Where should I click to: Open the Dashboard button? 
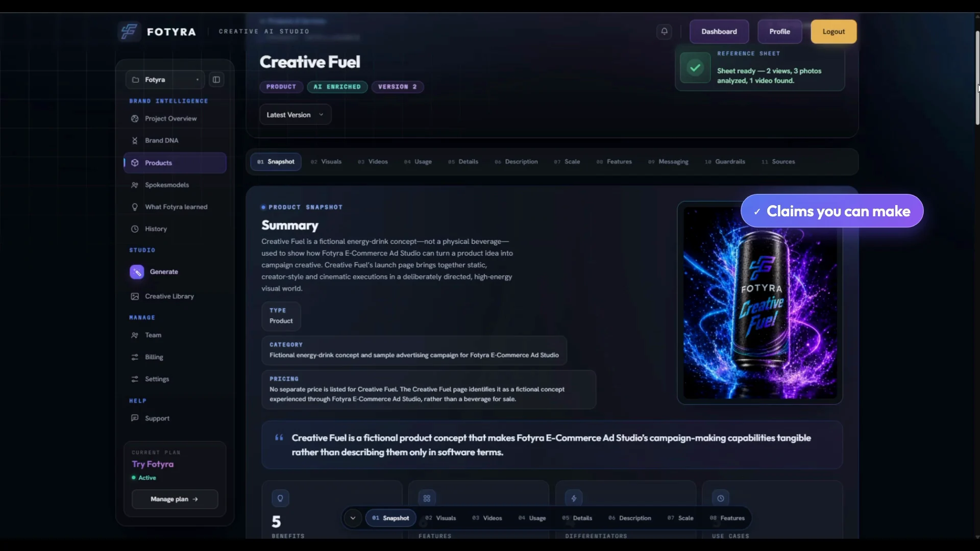tap(719, 32)
